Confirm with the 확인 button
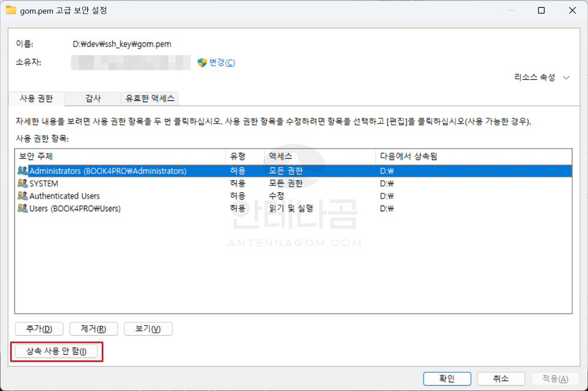 pos(447,379)
